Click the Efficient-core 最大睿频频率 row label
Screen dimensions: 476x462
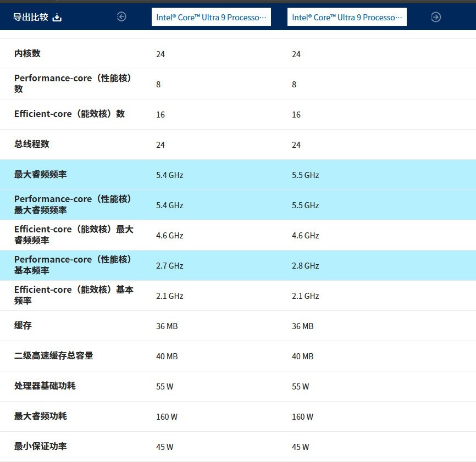tap(74, 235)
